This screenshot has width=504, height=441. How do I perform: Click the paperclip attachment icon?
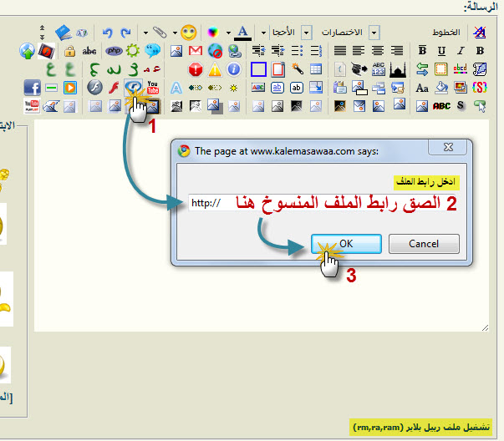click(159, 33)
